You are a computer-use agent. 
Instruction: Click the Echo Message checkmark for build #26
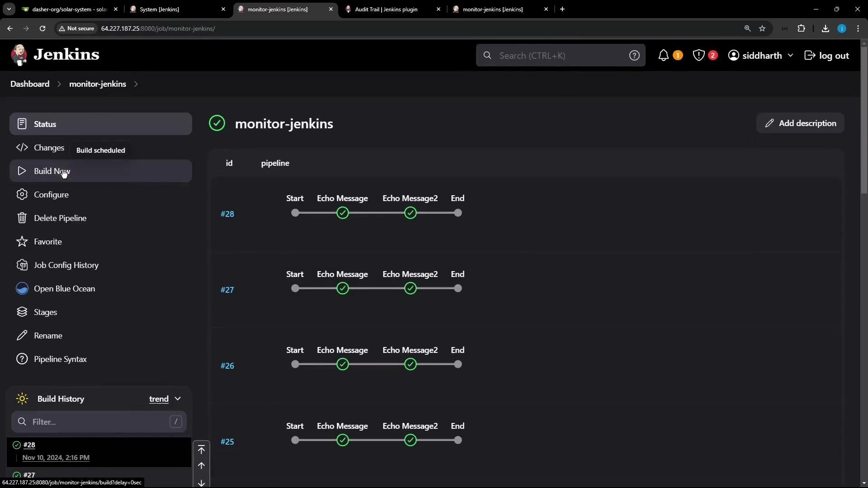pos(343,364)
